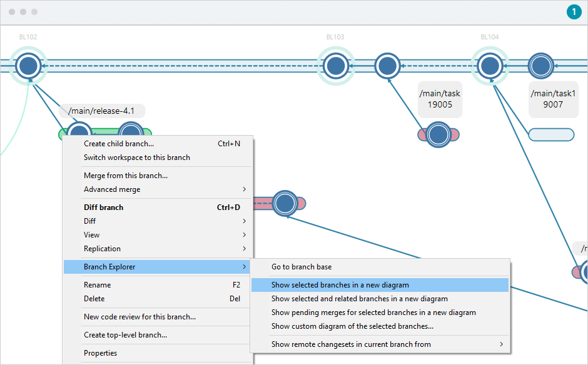Viewport: 588px width, 365px height.
Task: Click the pink changeset node in the diagram center
Action: click(285, 204)
